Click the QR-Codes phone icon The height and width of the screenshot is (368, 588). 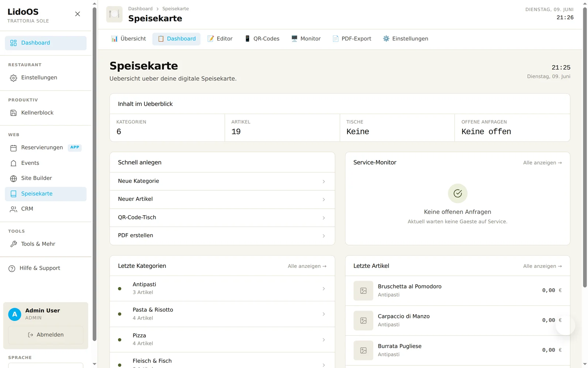tap(247, 39)
